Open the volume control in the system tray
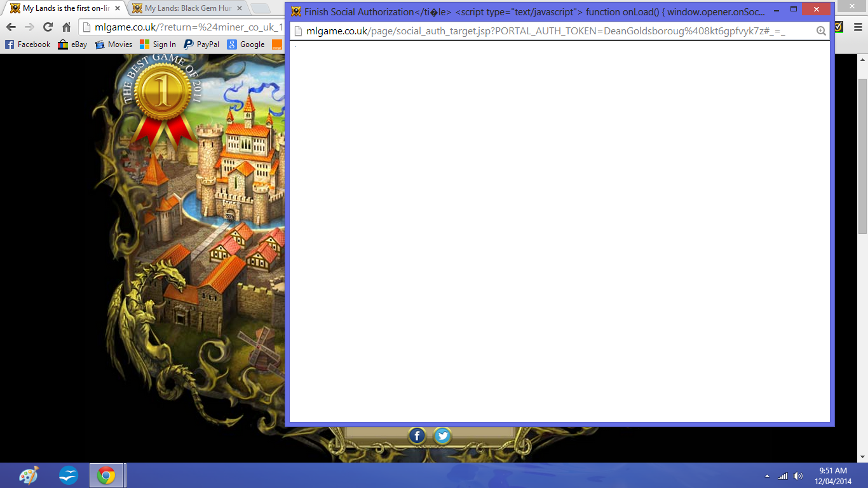Viewport: 868px width, 488px height. pos(798,476)
